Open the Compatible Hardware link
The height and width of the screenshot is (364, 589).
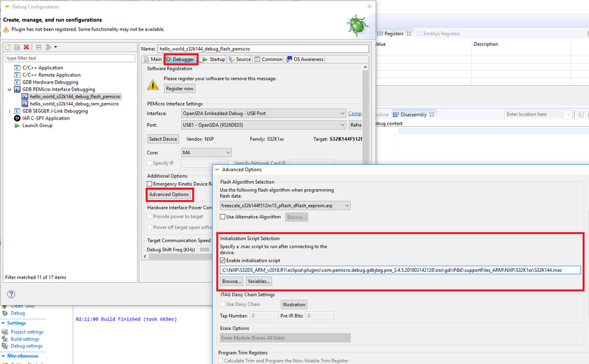click(x=355, y=113)
